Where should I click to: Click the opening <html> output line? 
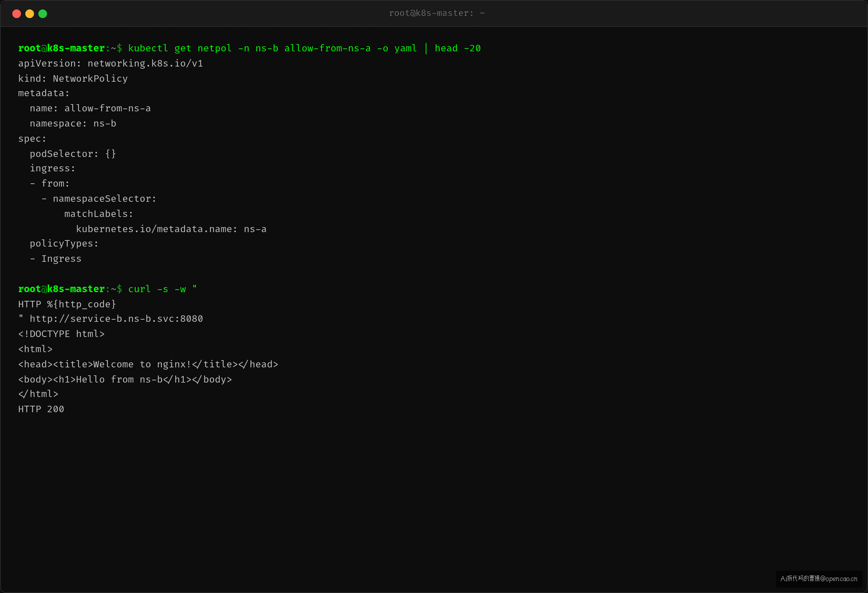[35, 349]
